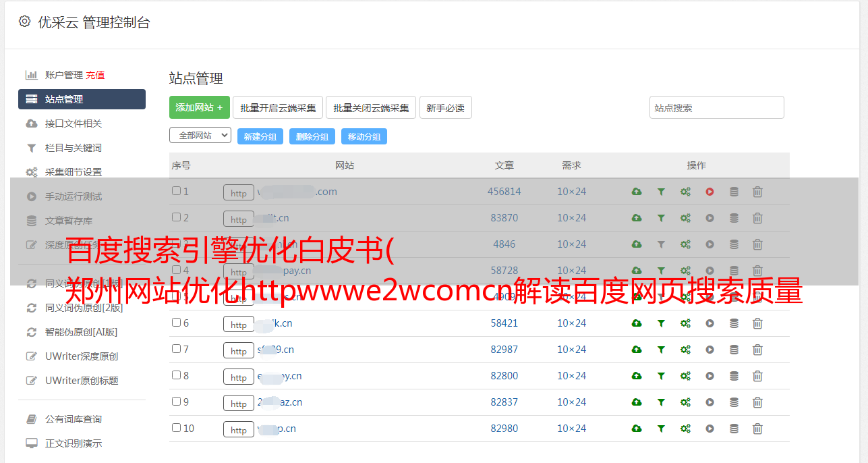The height and width of the screenshot is (463, 868).
Task: Tick the checkbox for site 9
Action: (x=176, y=402)
